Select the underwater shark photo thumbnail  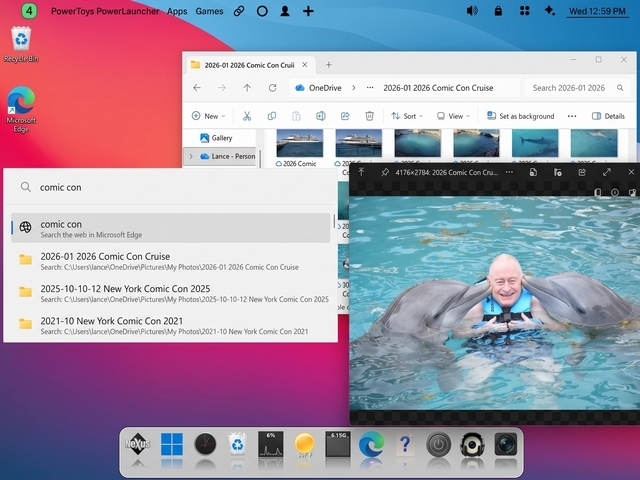[535, 143]
